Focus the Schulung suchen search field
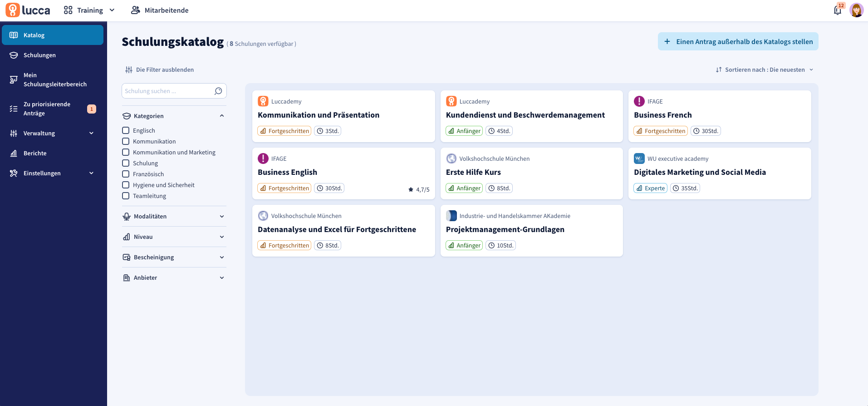The image size is (868, 406). tap(167, 91)
